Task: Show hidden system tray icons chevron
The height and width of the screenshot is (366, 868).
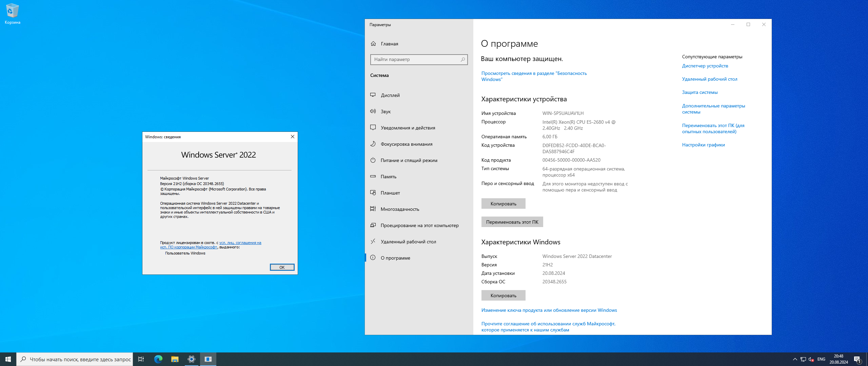Action: pyautogui.click(x=795, y=359)
